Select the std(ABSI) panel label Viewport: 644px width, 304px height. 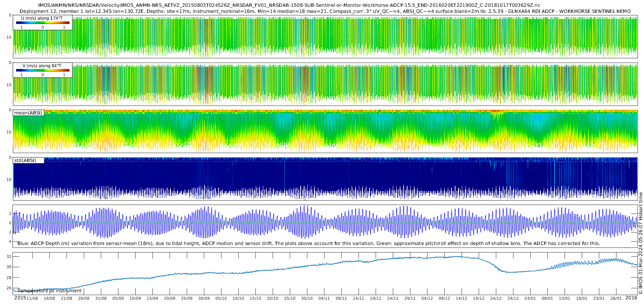point(29,161)
